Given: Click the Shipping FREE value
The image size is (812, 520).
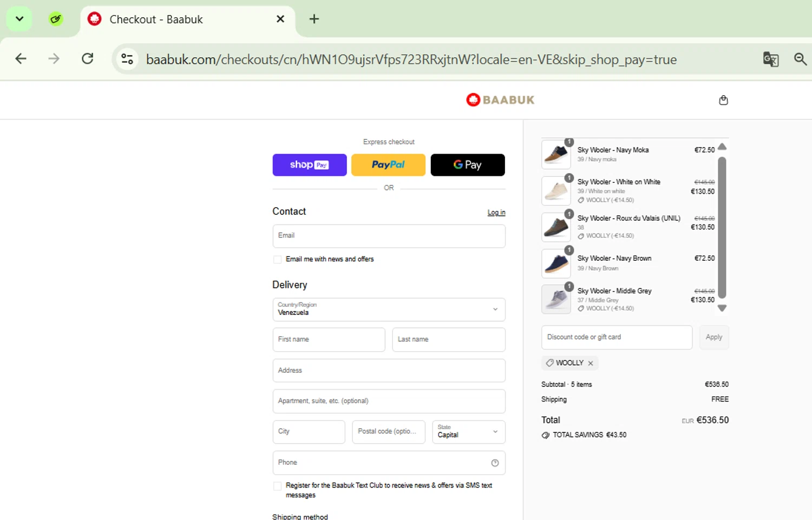Looking at the screenshot, I should pos(720,399).
